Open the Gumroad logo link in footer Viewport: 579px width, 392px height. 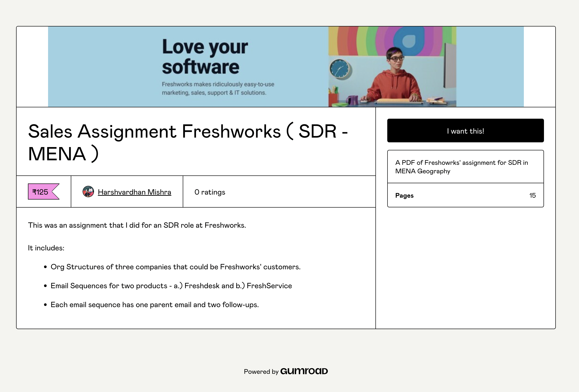coord(304,371)
